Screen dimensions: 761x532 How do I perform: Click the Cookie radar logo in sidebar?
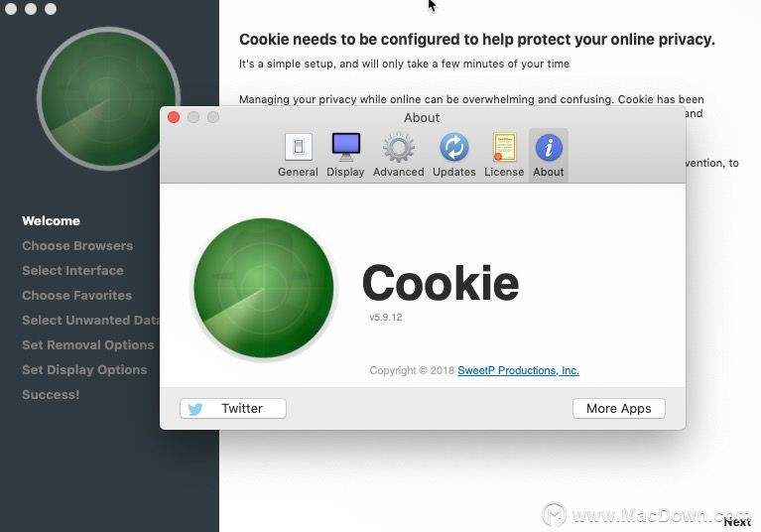[108, 98]
